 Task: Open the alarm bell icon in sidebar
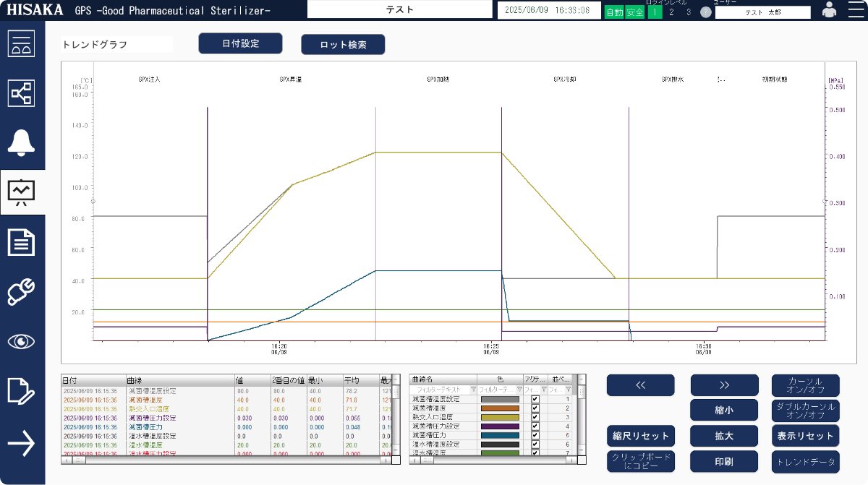22,143
